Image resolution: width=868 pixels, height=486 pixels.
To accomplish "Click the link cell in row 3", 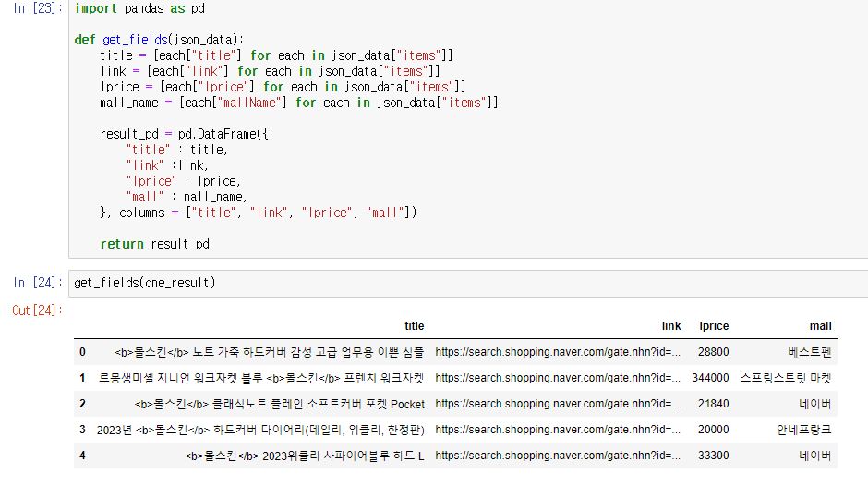I will pyautogui.click(x=558, y=430).
